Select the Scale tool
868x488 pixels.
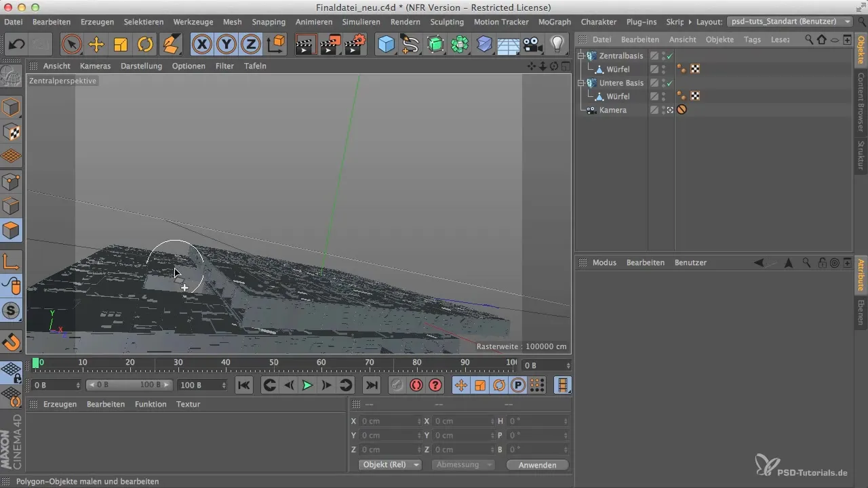[121, 45]
